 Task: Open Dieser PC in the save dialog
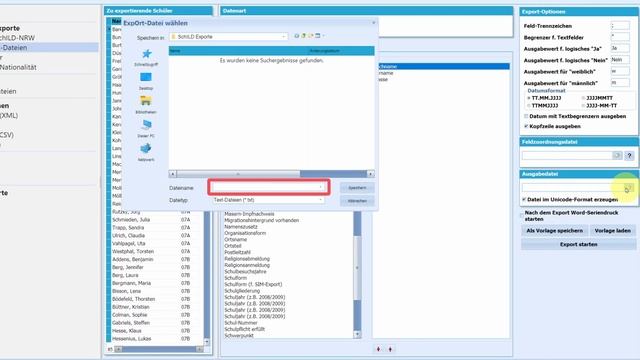(x=146, y=129)
